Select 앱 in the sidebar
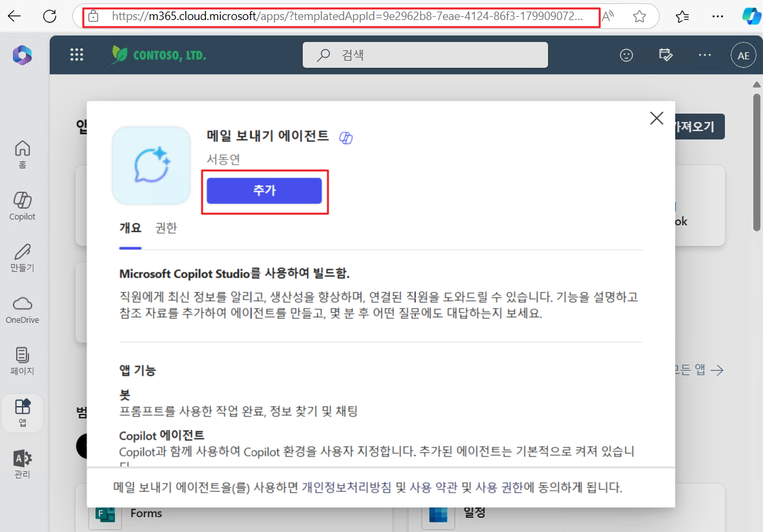 tap(23, 413)
